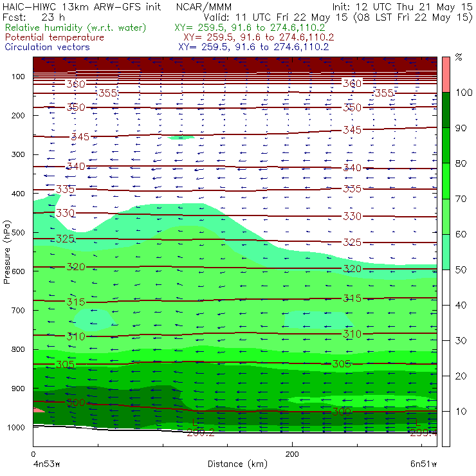Click the right '340' isentrope contour label
Viewport: 476px width, 476px height.
coord(352,168)
